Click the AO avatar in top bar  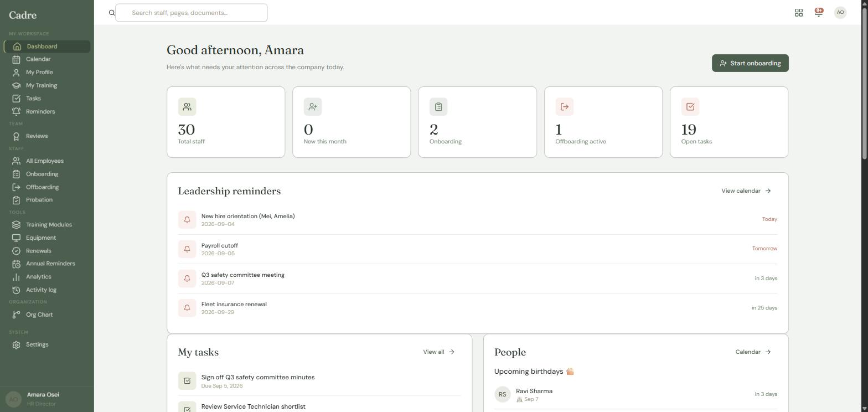click(840, 12)
